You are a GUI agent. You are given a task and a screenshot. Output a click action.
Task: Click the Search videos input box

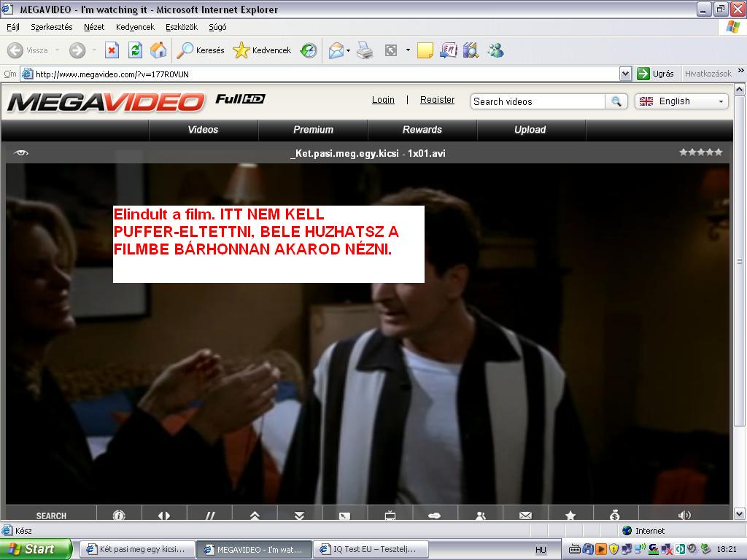(x=538, y=101)
